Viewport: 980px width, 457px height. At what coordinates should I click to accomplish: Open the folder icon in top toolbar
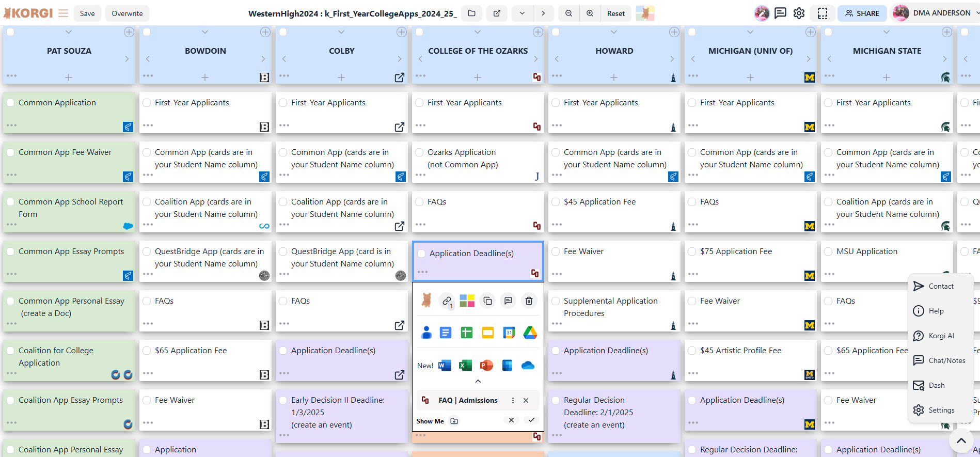tap(471, 13)
